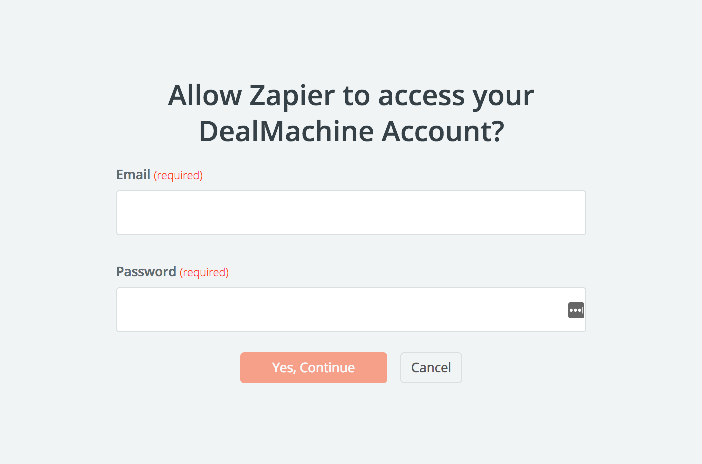Click the Yes, Continue button
This screenshot has width=702, height=464.
[x=313, y=367]
